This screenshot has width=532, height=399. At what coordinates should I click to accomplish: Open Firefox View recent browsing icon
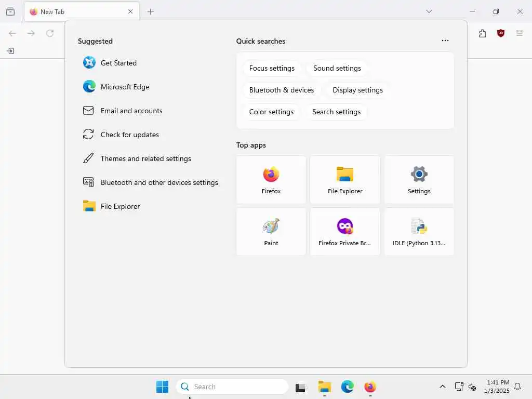click(10, 11)
